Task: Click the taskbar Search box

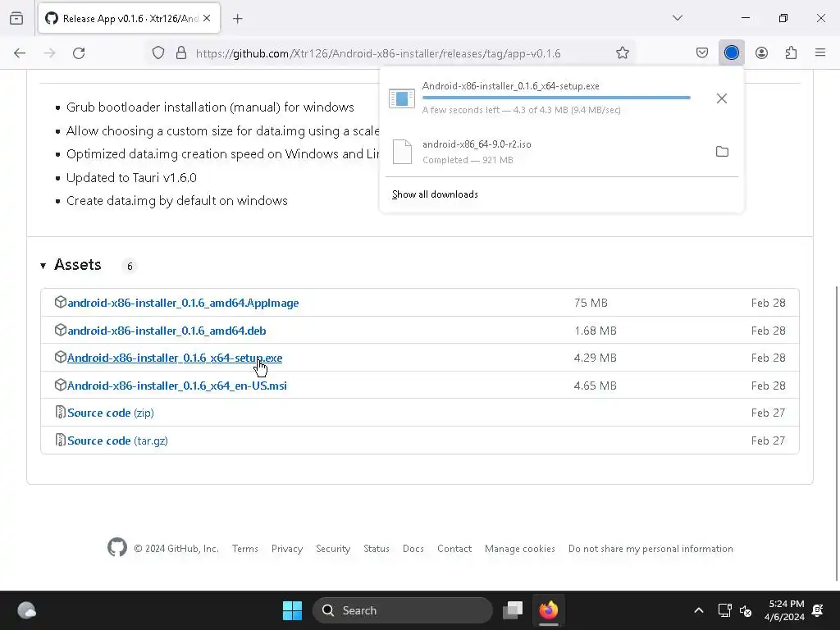Action: point(402,610)
